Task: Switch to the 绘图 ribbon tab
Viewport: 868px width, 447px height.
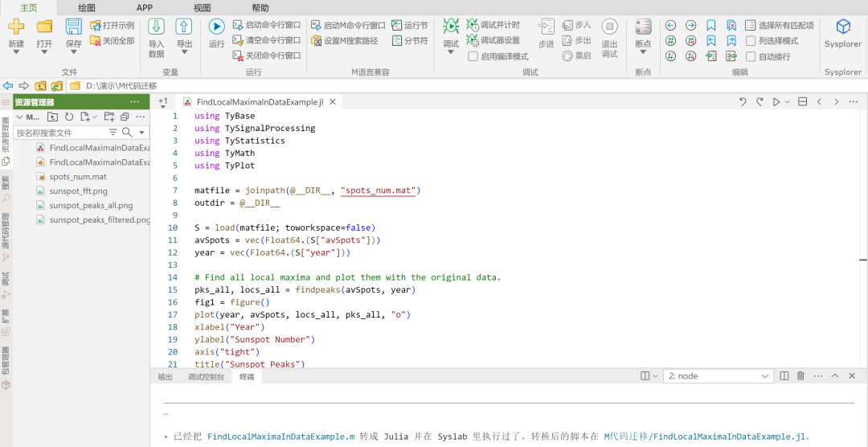Action: tap(86, 8)
